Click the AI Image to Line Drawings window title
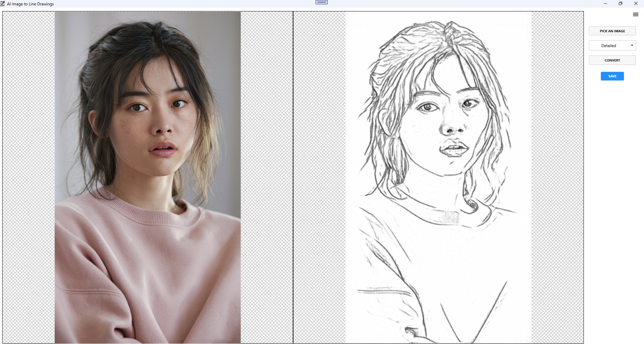Screen dimensions: 644x344 coord(30,4)
